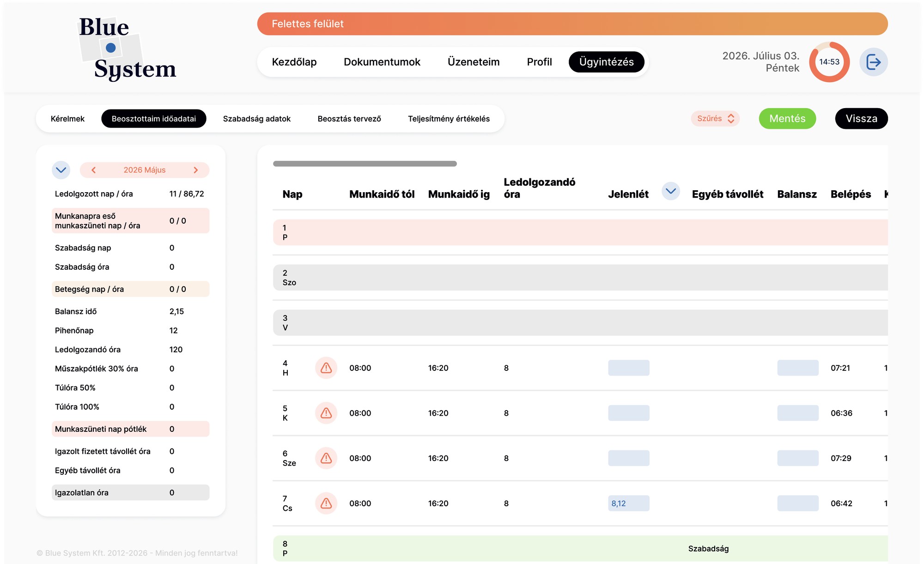Click the Belépés time 06:36
Screen dimensions: 924x564
[x=841, y=413]
